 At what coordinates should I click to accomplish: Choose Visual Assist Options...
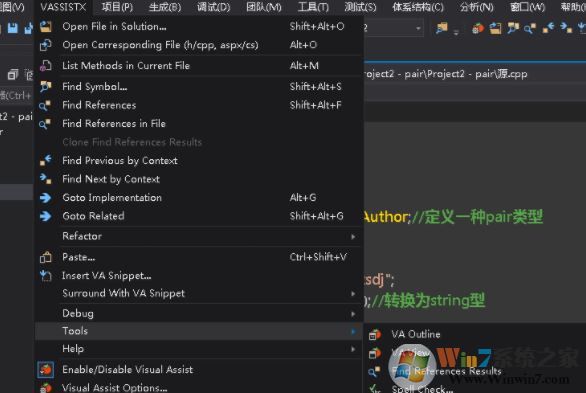pos(199,387)
